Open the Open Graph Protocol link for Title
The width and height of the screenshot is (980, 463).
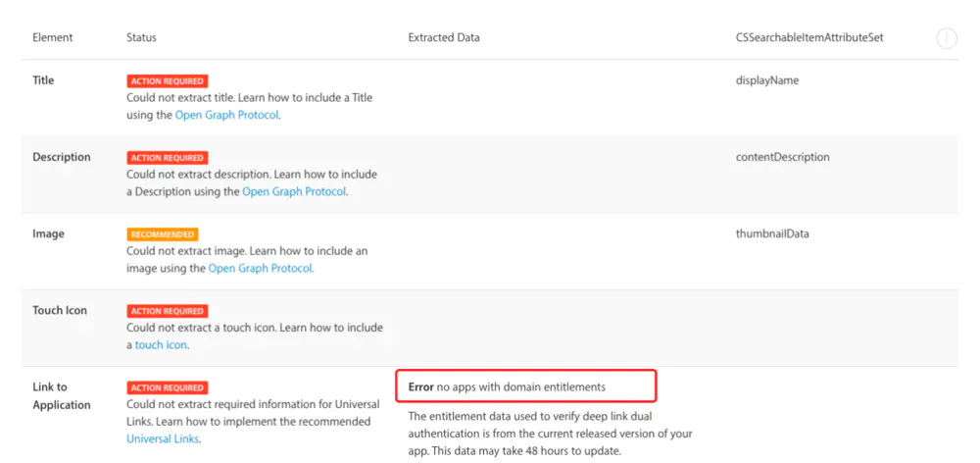point(227,115)
